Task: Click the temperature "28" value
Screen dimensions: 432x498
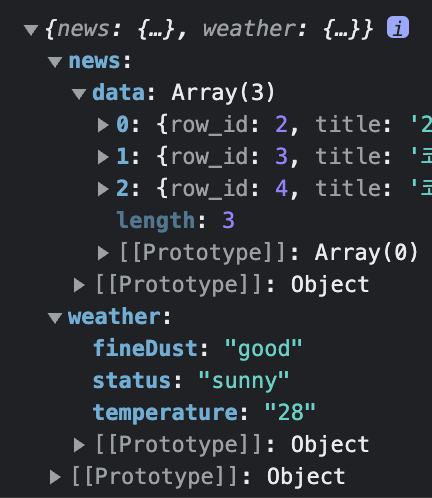Action: tap(290, 412)
